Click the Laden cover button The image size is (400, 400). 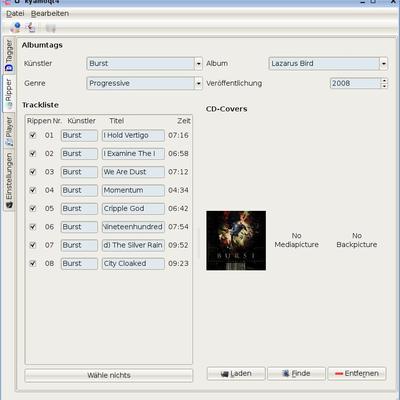236,373
